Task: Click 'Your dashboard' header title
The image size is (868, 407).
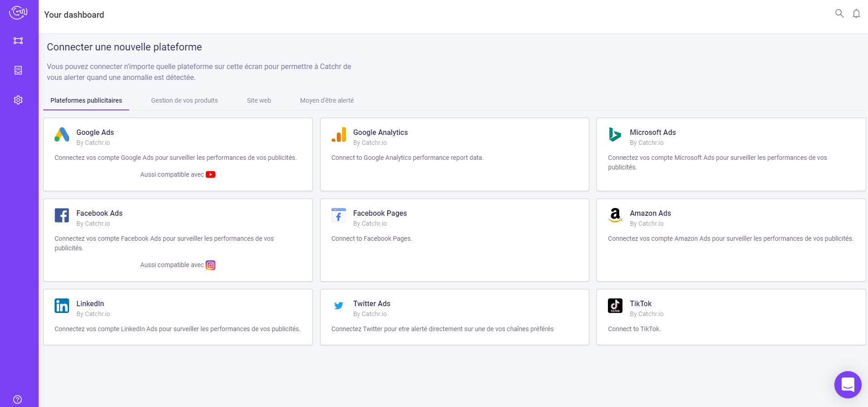Action: (74, 15)
